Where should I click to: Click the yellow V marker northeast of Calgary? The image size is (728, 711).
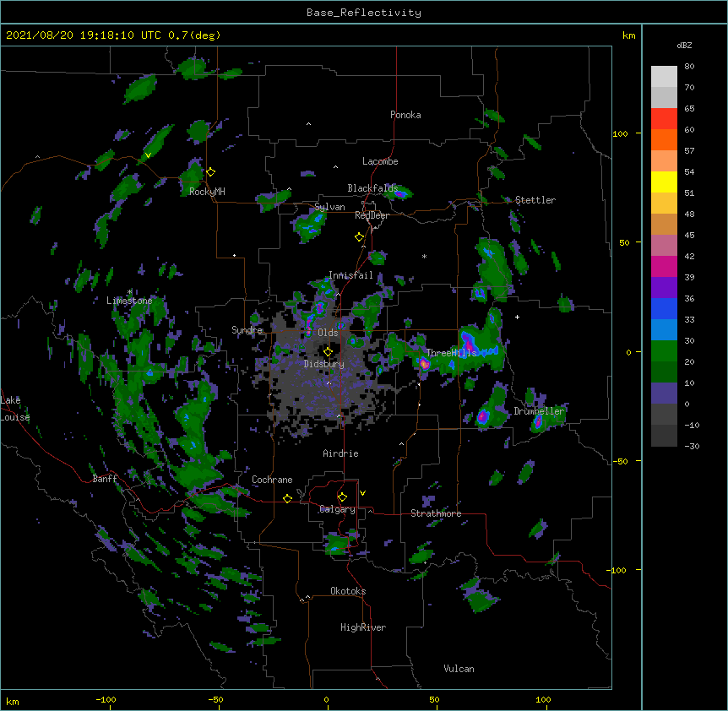point(362,493)
